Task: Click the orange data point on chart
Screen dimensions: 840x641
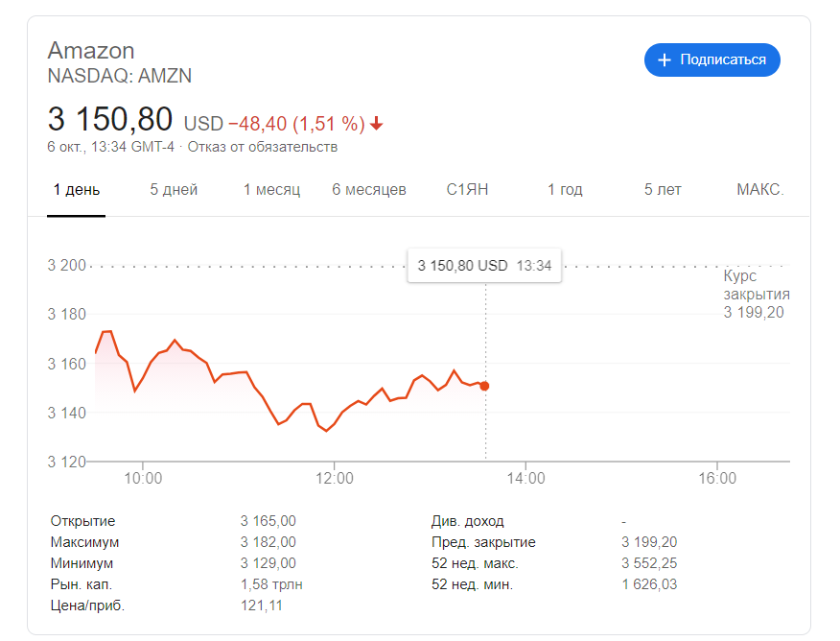Action: click(x=484, y=386)
